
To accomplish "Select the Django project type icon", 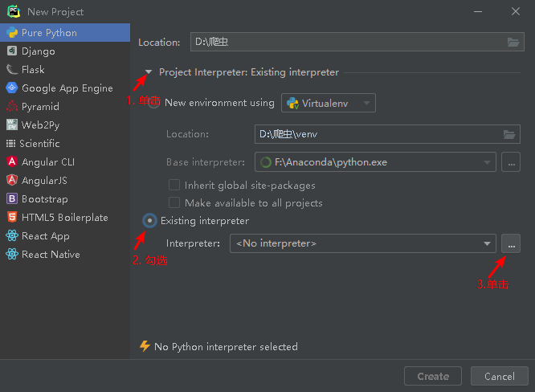I will [x=12, y=51].
